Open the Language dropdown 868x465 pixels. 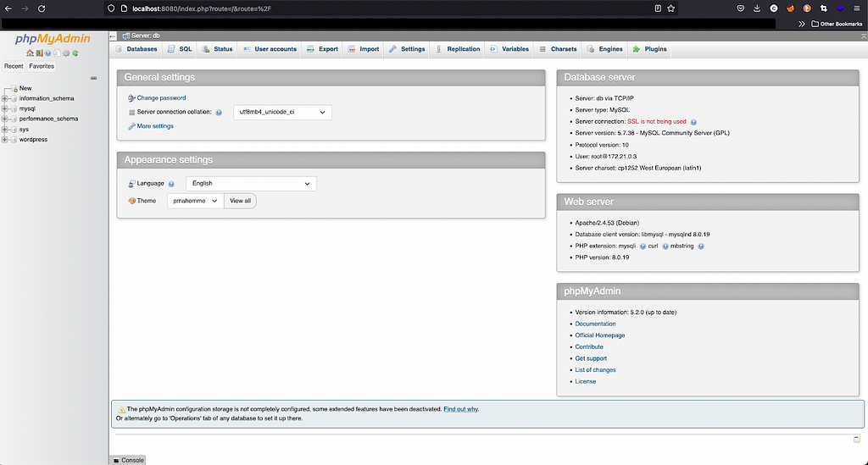pyautogui.click(x=251, y=184)
